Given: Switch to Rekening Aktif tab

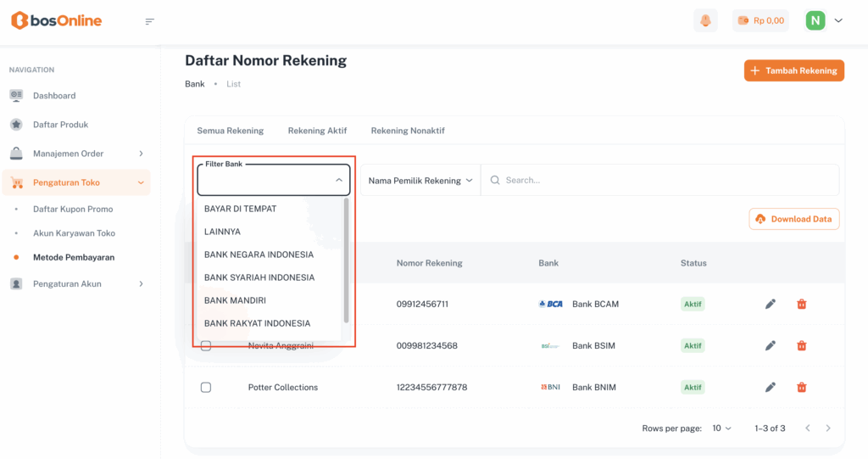Looking at the screenshot, I should coord(317,131).
